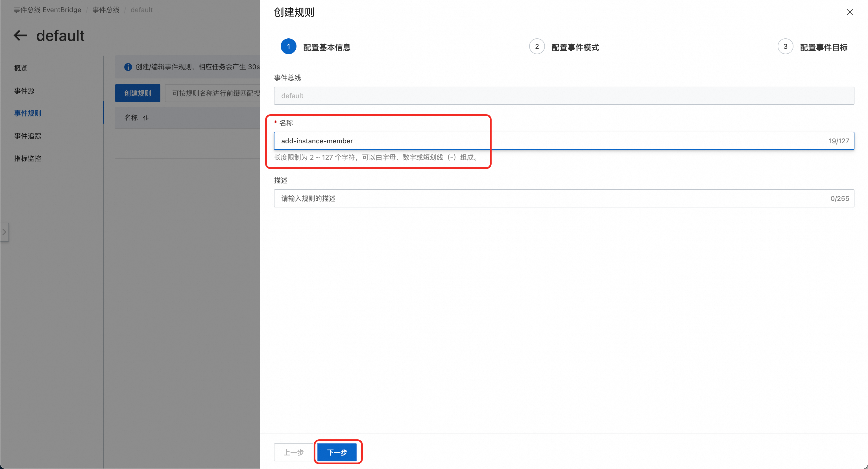
Task: Click the 配置基本信息 step label
Action: point(327,47)
